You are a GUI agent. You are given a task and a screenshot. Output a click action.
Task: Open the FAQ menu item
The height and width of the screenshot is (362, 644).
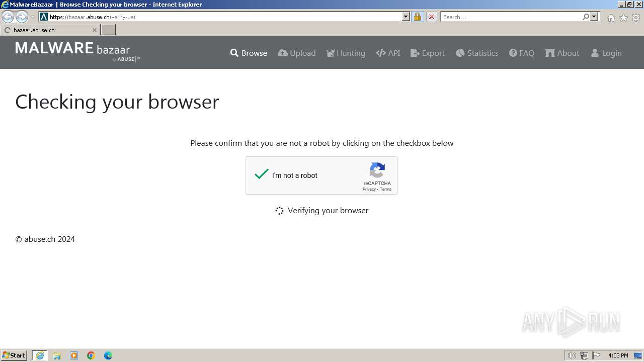click(x=522, y=53)
